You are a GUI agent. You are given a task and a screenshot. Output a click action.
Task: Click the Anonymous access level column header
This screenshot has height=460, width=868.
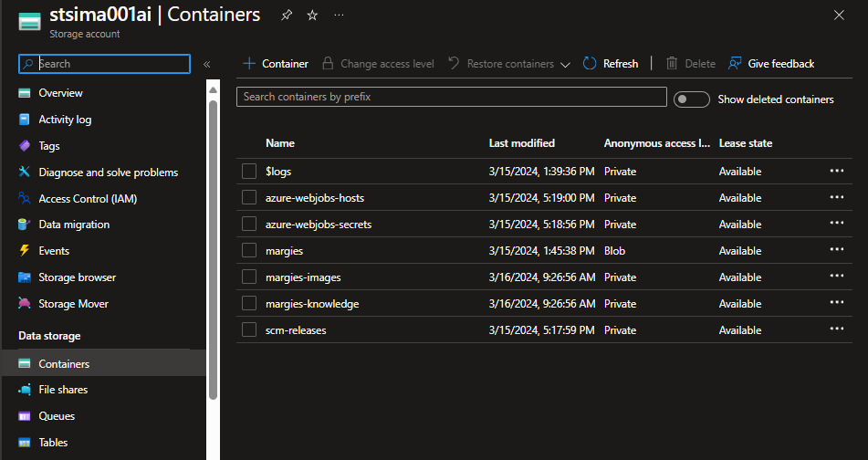point(656,143)
